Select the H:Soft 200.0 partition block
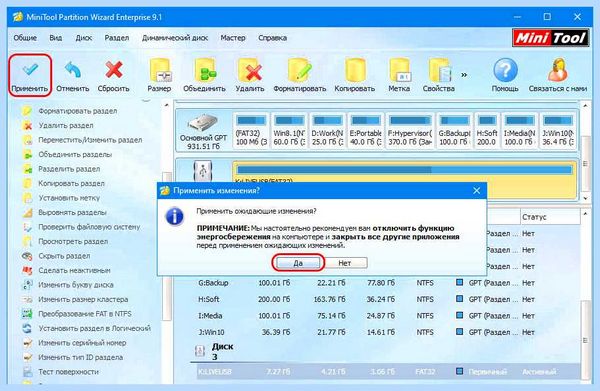 (x=487, y=131)
